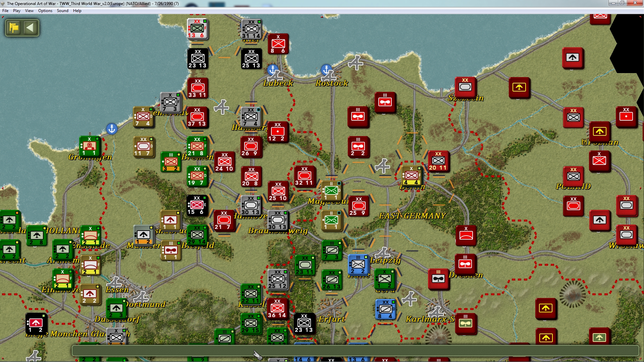This screenshot has height=362, width=644.
Task: Click the airfield icon above the Essen label
Action: pos(114,282)
